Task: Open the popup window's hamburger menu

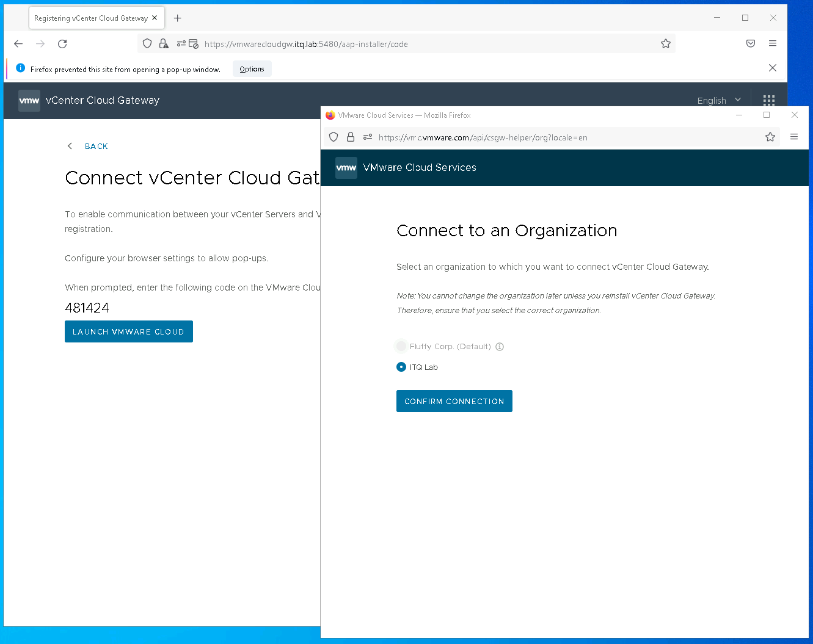Action: point(794,137)
